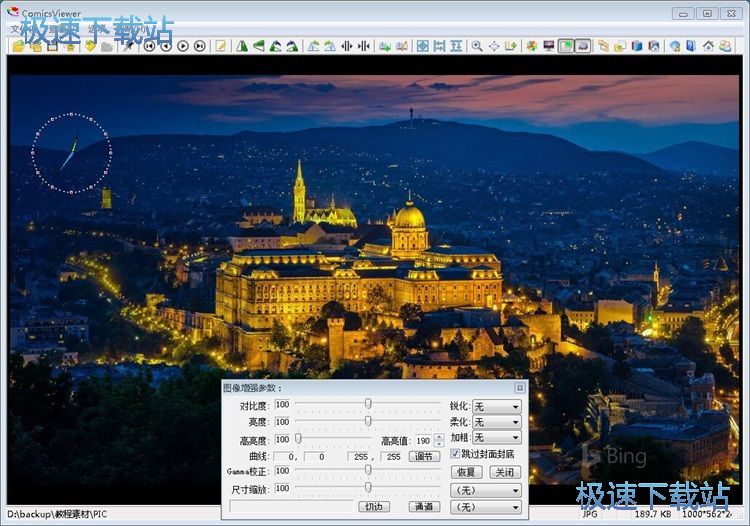This screenshot has height=526, width=750.
Task: Click the fit-to-width icon
Action: tap(440, 46)
